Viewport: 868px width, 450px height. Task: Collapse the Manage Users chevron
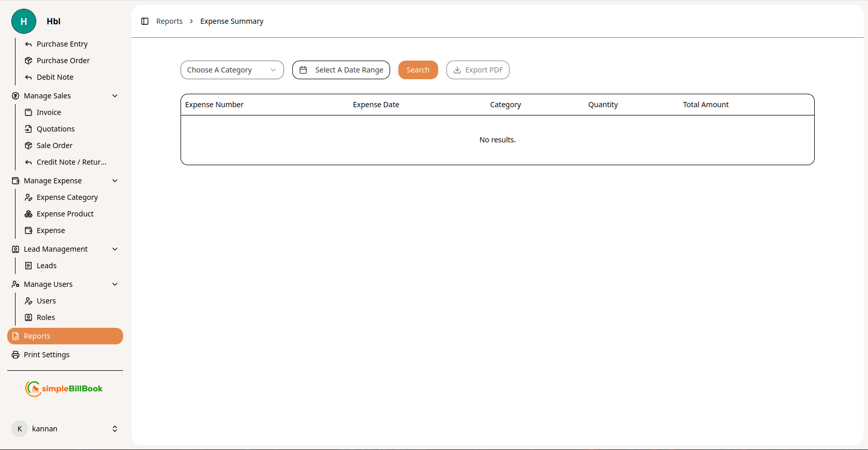115,284
